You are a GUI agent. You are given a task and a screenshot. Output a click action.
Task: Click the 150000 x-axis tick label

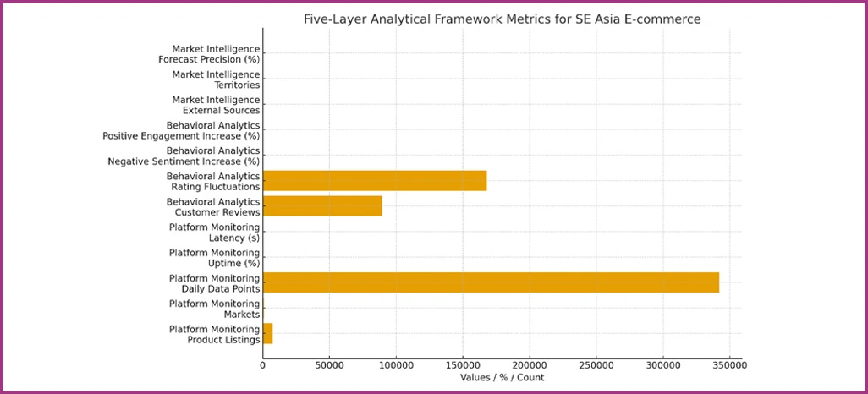point(463,364)
